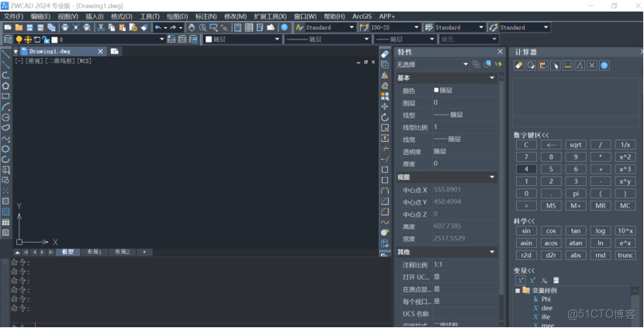The height and width of the screenshot is (328, 644).
Task: Click the Open folder icon
Action: tap(19, 27)
